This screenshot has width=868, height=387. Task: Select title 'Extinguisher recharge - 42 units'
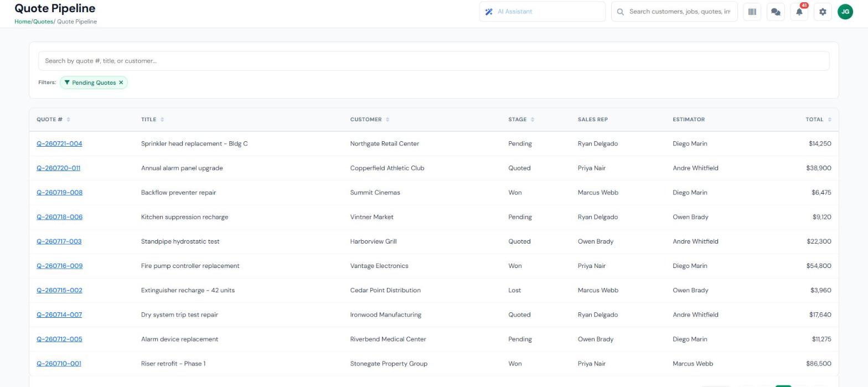[188, 290]
